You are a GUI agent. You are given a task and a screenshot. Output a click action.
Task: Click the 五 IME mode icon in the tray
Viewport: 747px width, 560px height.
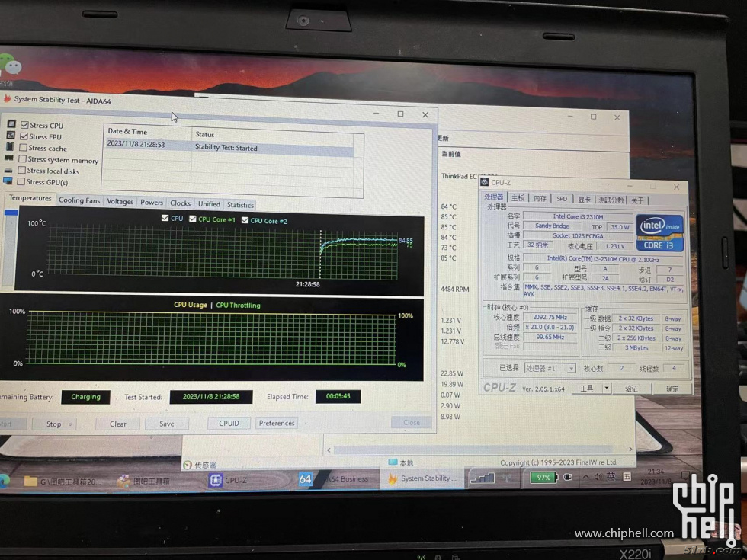tap(627, 476)
